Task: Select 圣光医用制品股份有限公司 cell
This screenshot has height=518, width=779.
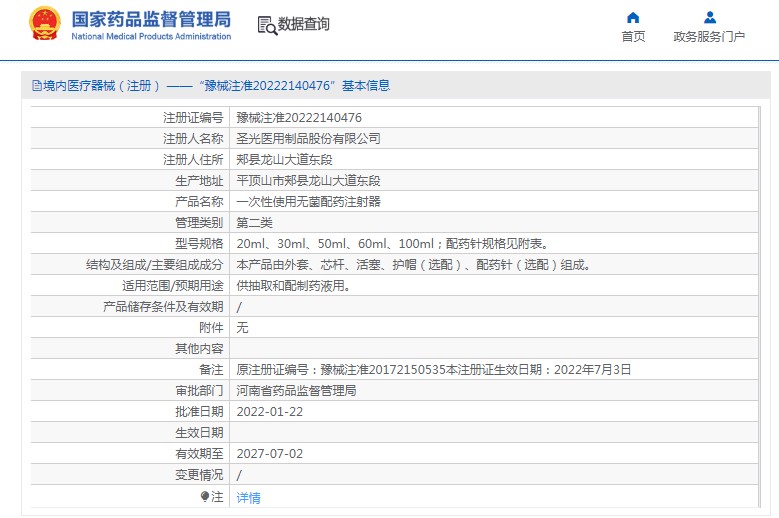Action: 493,139
